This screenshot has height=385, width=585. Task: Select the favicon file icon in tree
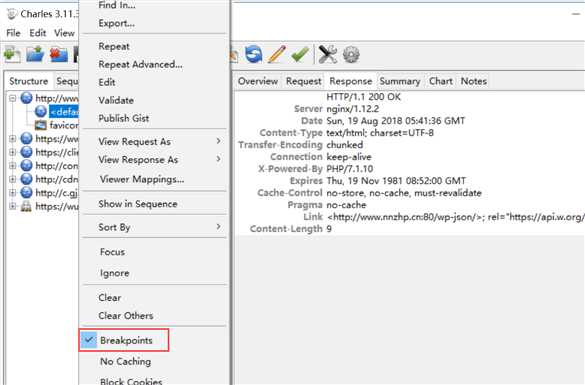pos(41,125)
